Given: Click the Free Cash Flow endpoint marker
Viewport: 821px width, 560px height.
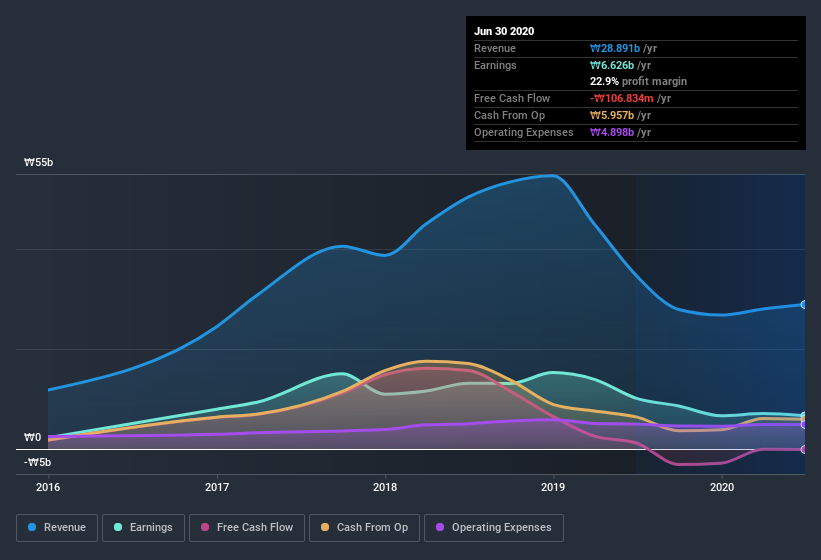Looking at the screenshot, I should (x=804, y=450).
